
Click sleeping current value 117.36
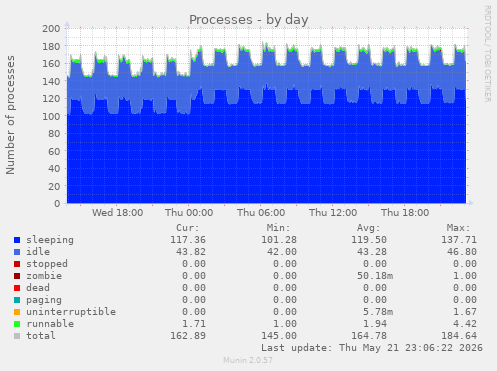188,240
